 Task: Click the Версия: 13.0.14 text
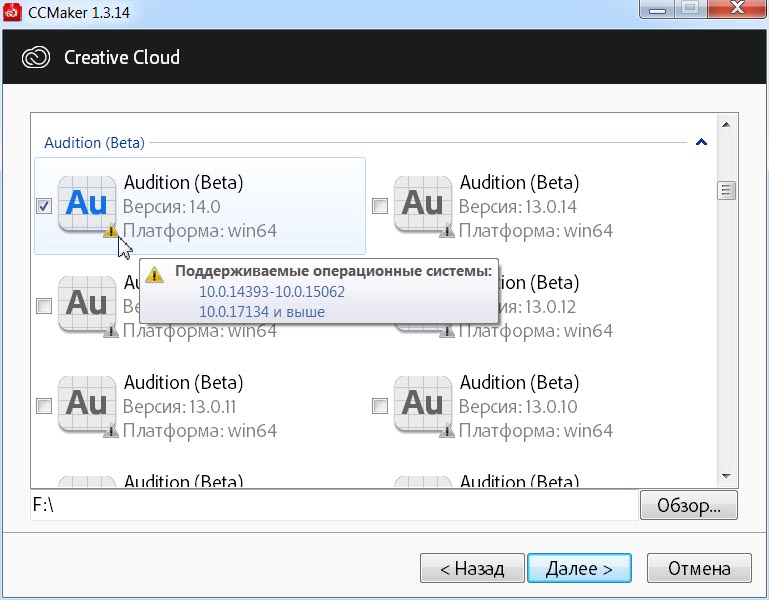518,207
